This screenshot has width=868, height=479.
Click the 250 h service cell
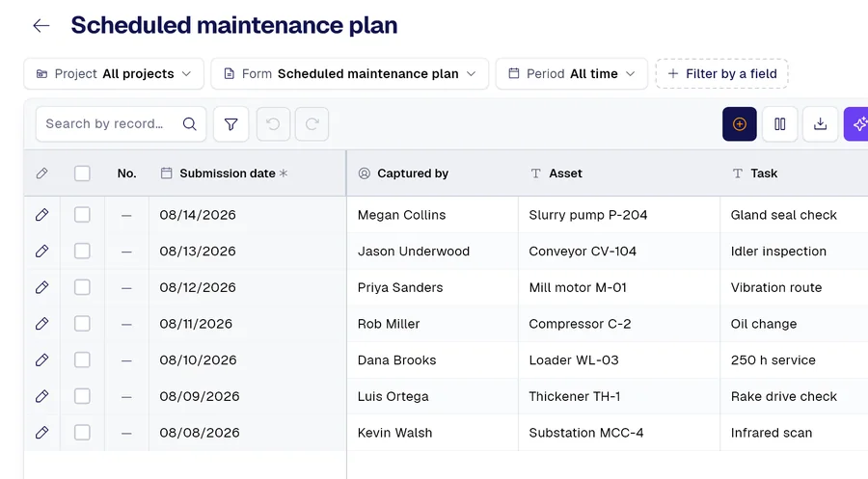click(x=794, y=360)
